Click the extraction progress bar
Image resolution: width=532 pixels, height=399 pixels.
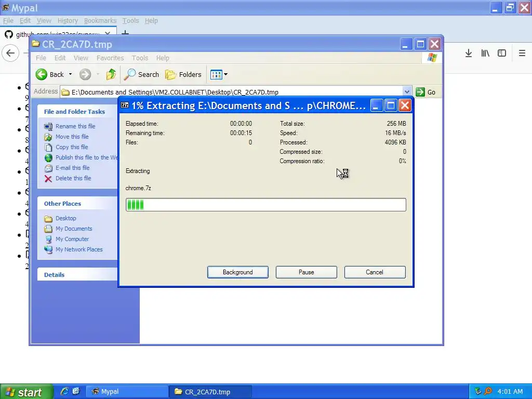pyautogui.click(x=265, y=205)
